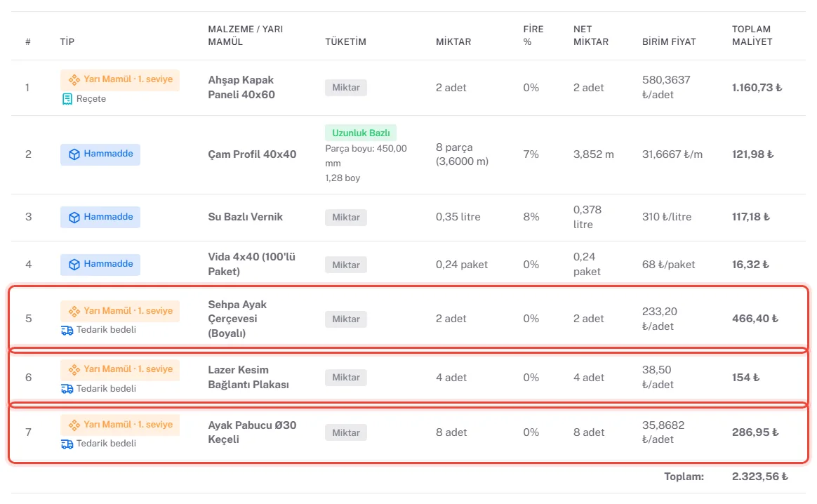Click the Lazer Kesim Bağlantı Plakası name
Screen dimensions: 817x504
pos(248,378)
